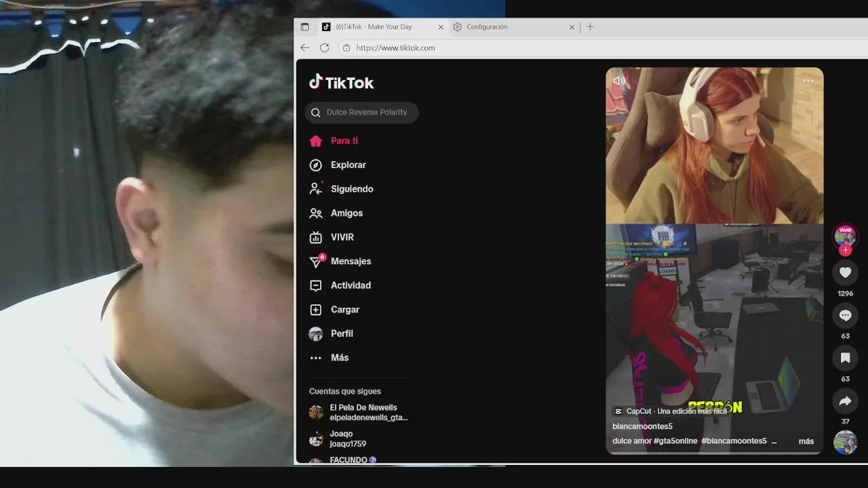Click the #biancamoontes5 hashtag
Screen dimensions: 868x488
click(734, 441)
